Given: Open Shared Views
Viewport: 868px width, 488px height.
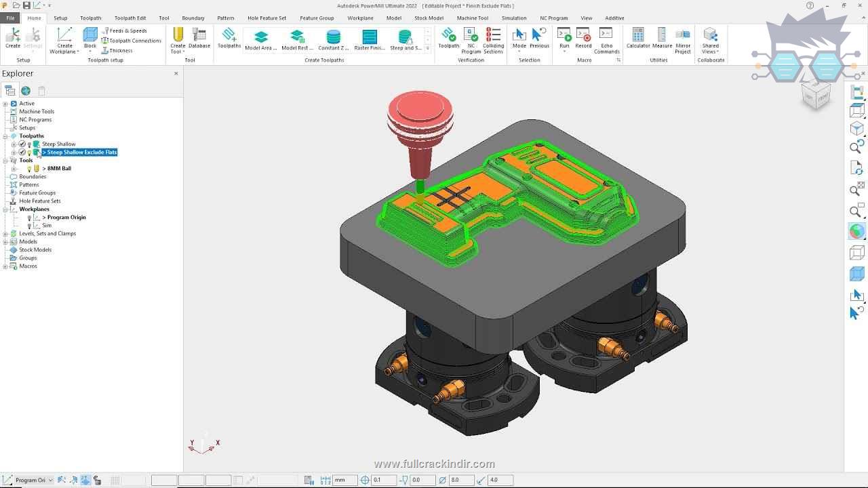Looking at the screenshot, I should [711, 41].
